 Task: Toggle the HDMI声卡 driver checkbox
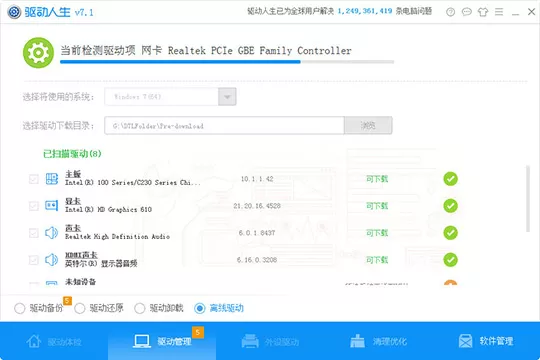(34, 260)
